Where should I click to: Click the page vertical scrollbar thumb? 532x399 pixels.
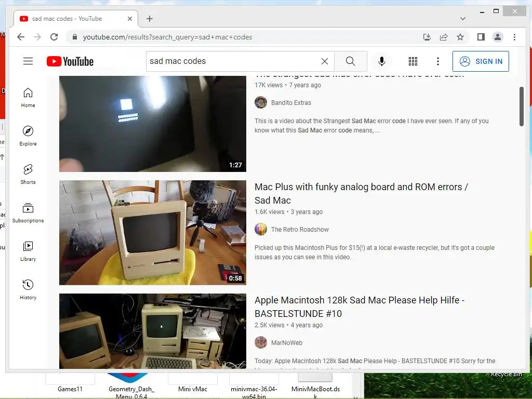tap(522, 107)
